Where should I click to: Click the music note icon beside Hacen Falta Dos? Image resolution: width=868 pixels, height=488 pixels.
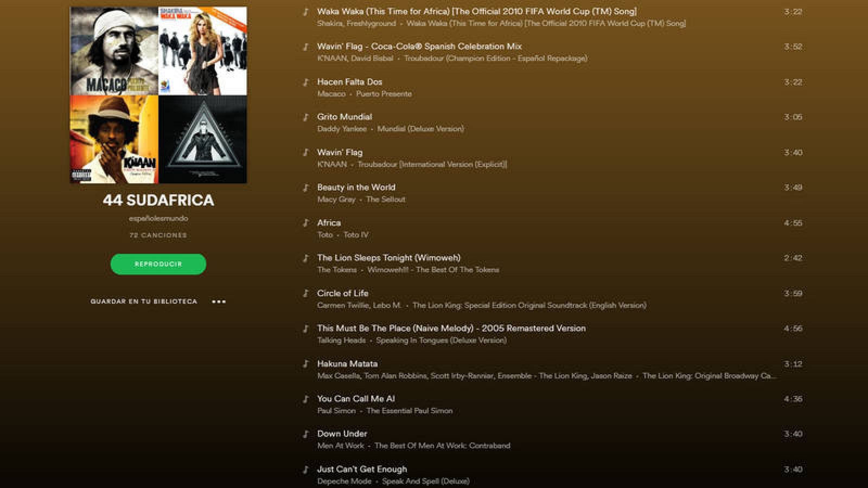point(305,82)
